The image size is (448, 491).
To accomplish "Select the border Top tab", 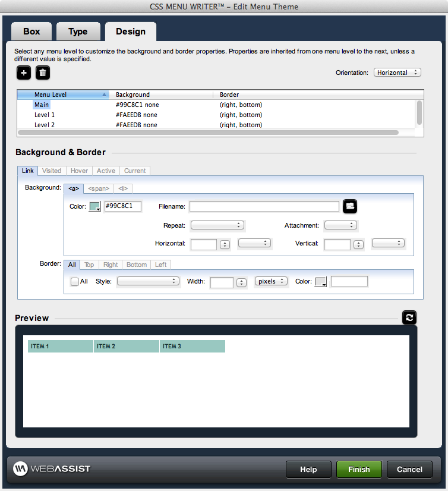I will click(x=89, y=265).
